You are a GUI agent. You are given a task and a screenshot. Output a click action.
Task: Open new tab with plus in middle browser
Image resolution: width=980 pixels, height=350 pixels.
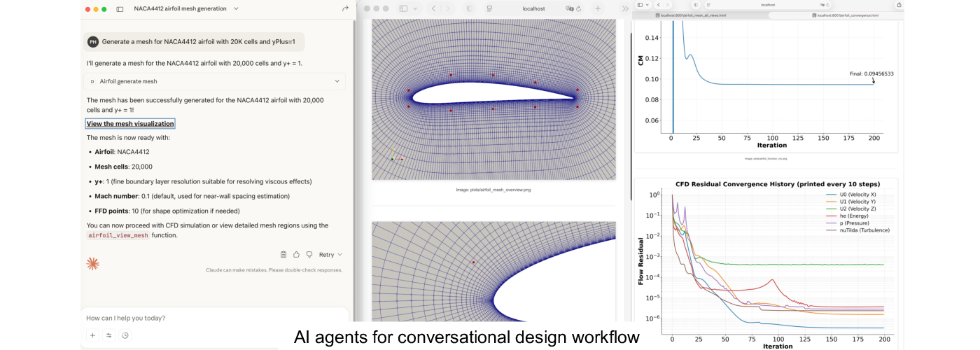pos(597,8)
